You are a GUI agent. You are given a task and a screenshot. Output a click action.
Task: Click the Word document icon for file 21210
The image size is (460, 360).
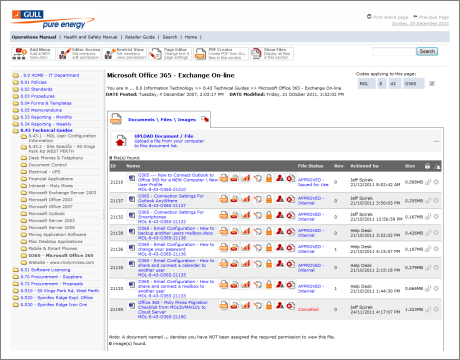tap(132, 178)
